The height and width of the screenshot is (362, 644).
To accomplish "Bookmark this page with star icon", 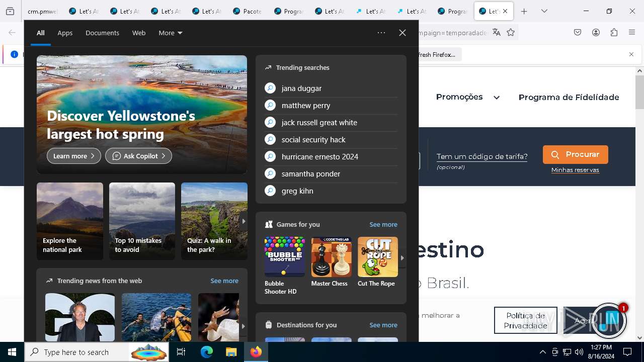I will [511, 32].
